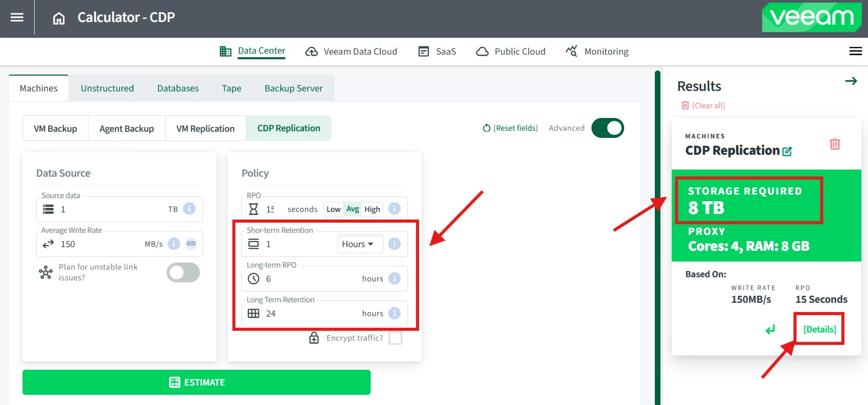Select the Agent Backup sub-tab
The height and width of the screenshot is (405, 868).
127,128
